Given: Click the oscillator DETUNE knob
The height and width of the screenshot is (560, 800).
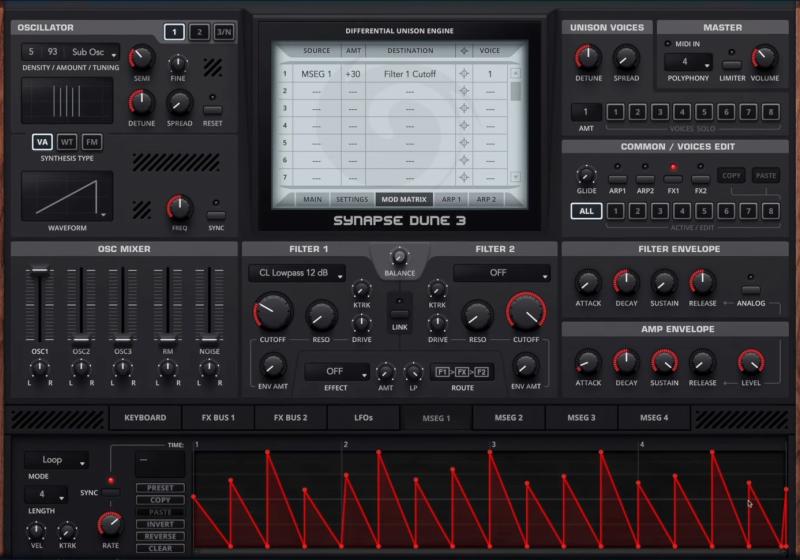Looking at the screenshot, I should tap(141, 103).
